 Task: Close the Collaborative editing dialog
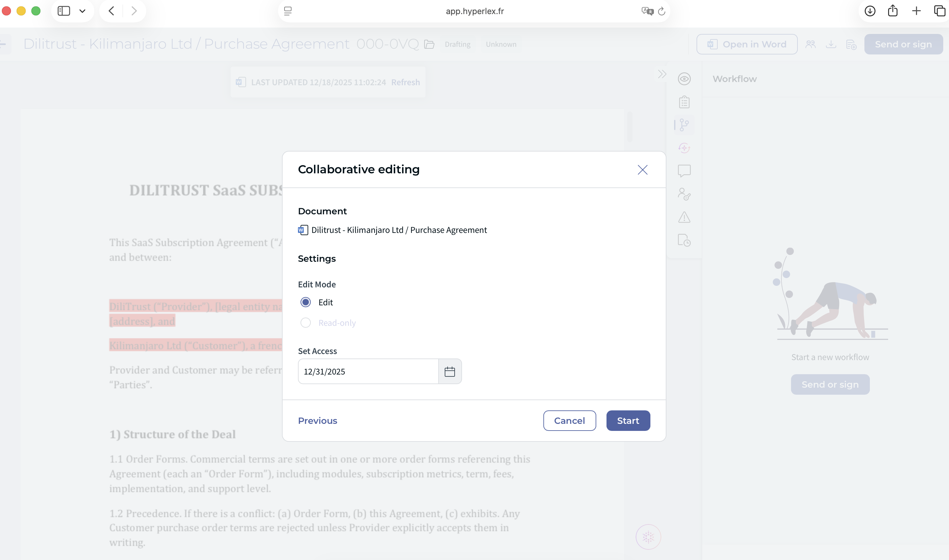point(642,170)
